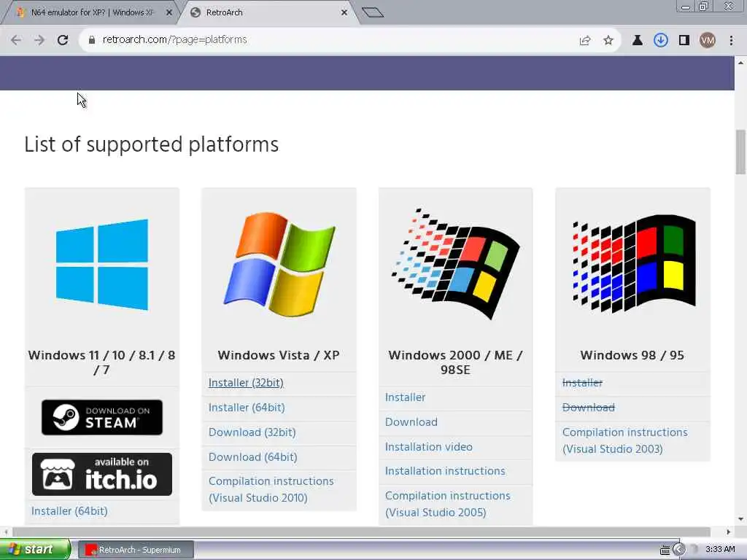Click the Windows 2000 logo image

click(x=455, y=263)
